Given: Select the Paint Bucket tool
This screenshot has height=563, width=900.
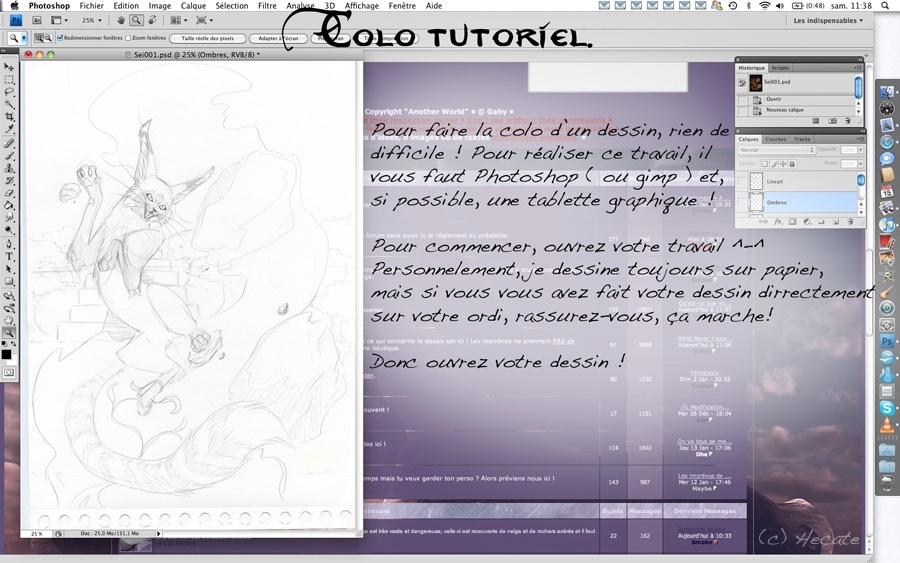Looking at the screenshot, I should tap(9, 205).
